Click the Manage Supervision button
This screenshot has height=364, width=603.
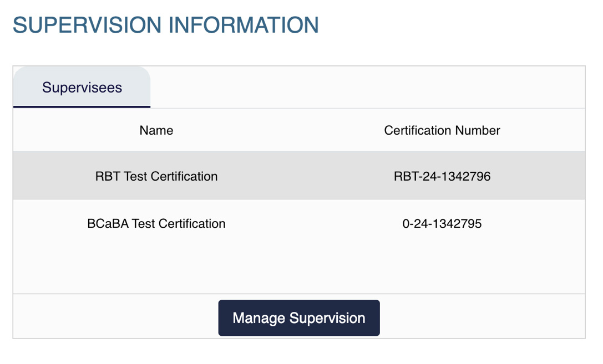pos(299,318)
